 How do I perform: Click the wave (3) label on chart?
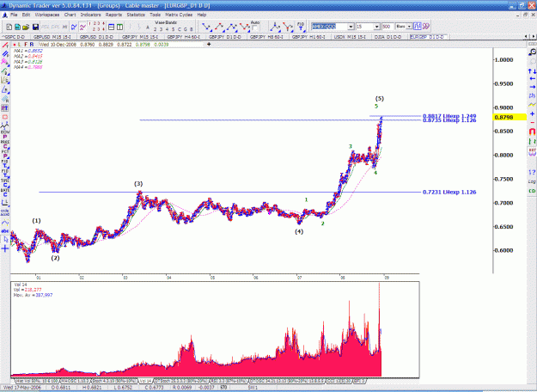pos(138,184)
